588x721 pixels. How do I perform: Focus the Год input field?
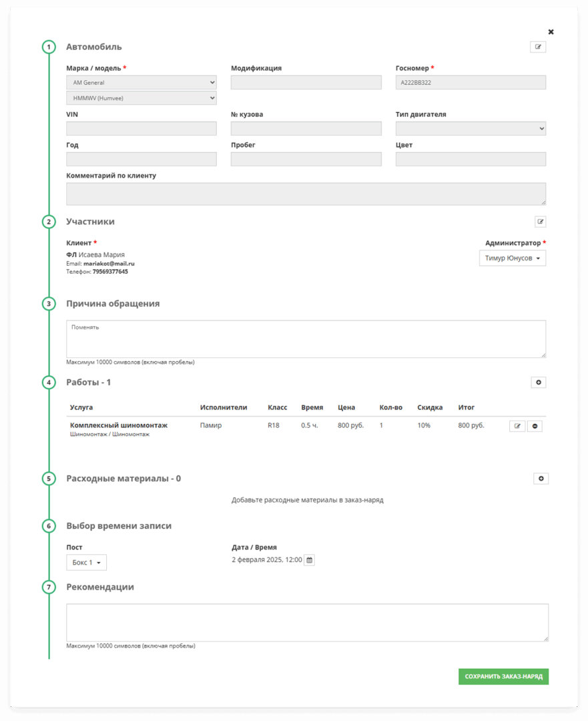pos(141,159)
